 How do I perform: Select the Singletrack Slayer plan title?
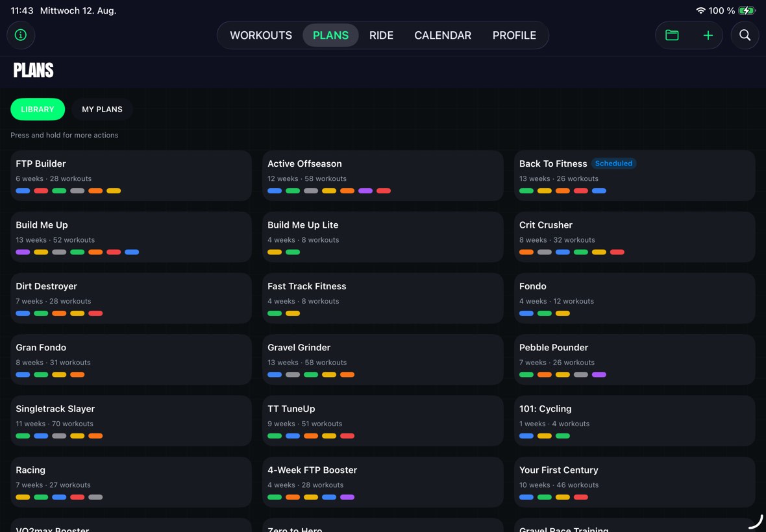pyautogui.click(x=55, y=409)
